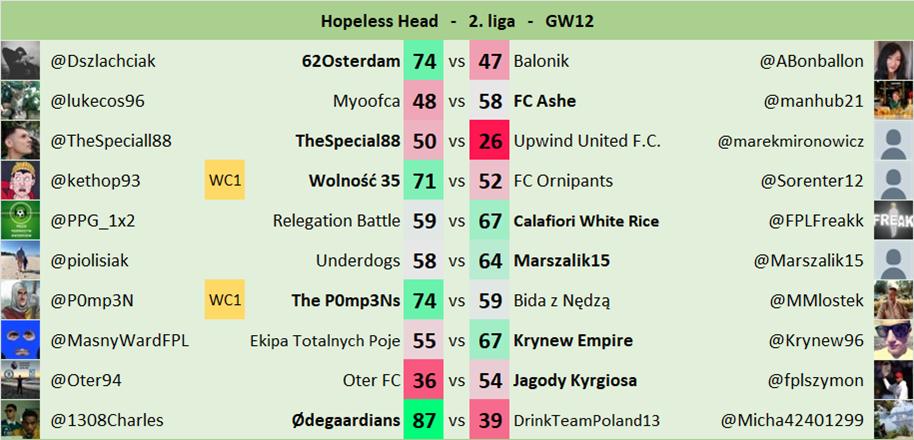This screenshot has height=440, width=914.
Task: Click @ABonballon's profile photo
Action: (893, 61)
